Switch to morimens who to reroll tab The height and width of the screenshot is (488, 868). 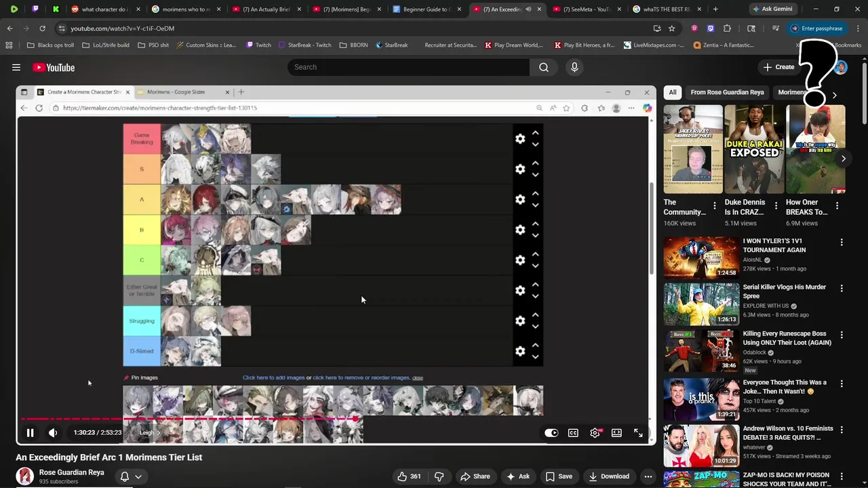pos(185,9)
